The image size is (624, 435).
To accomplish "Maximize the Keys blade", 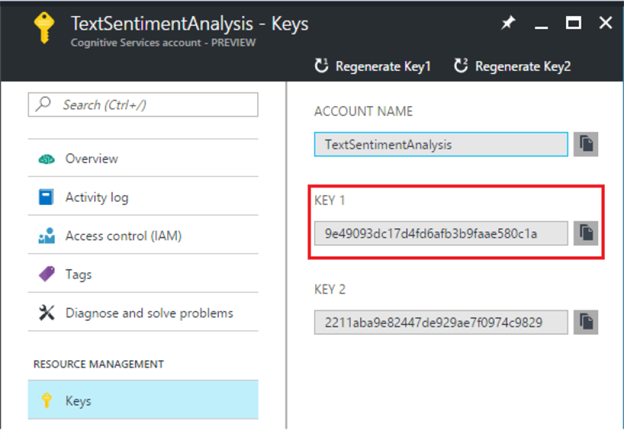I will 573,23.
